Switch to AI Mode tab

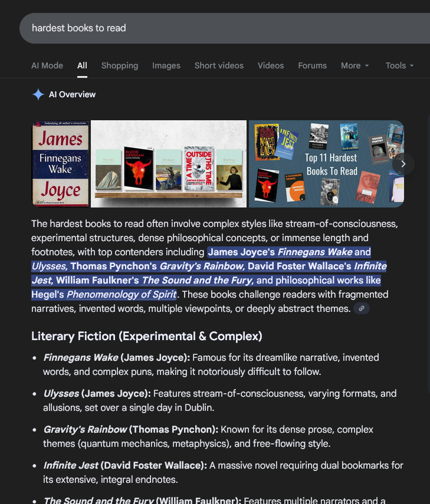(x=47, y=65)
